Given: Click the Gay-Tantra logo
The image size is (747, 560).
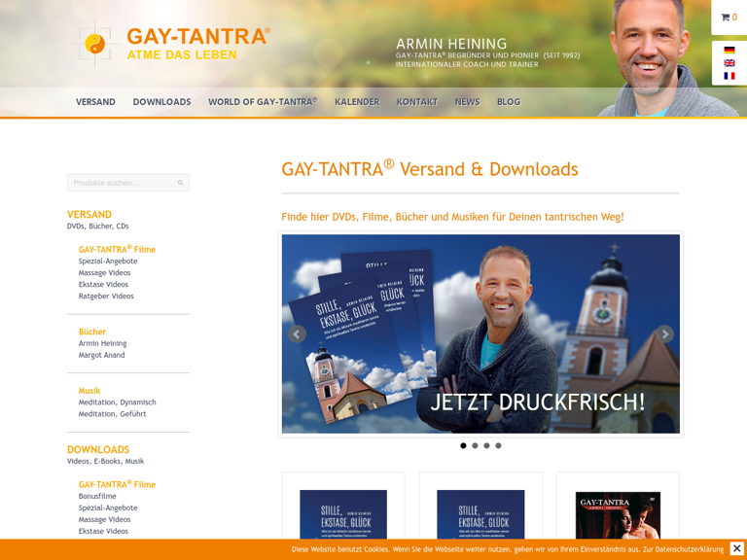Looking at the screenshot, I should click(170, 43).
